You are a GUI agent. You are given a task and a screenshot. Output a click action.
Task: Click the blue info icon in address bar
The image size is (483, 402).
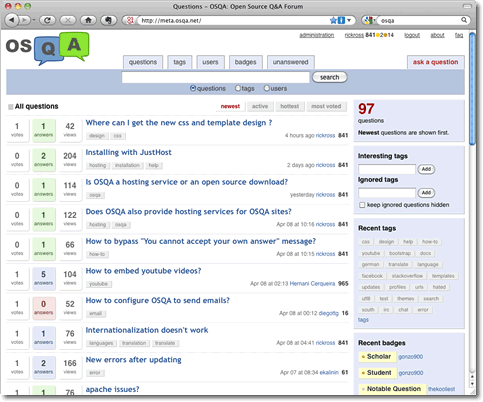pos(341,20)
